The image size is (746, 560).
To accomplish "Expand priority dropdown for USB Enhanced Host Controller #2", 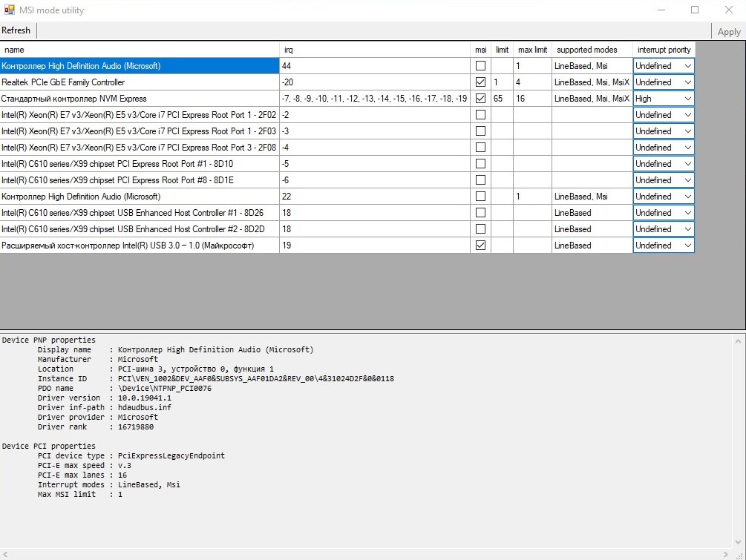I will pos(663,229).
